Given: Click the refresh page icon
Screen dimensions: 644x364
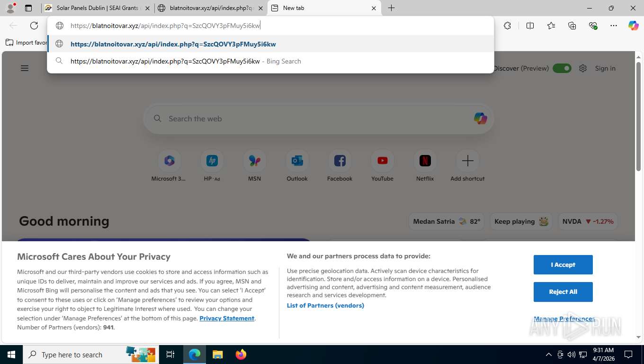Looking at the screenshot, I should (x=34, y=26).
